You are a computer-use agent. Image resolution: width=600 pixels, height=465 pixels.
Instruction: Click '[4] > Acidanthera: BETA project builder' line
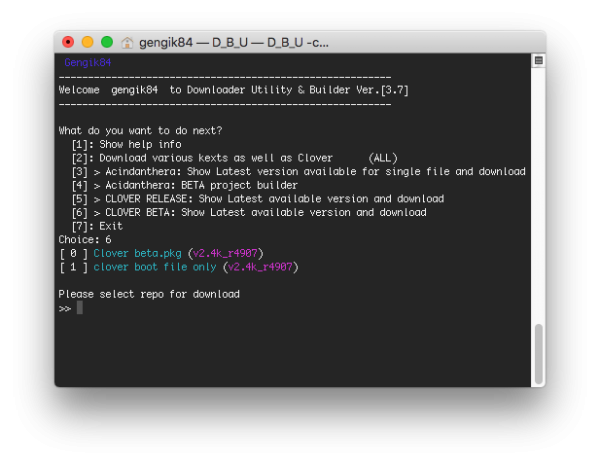(x=184, y=185)
